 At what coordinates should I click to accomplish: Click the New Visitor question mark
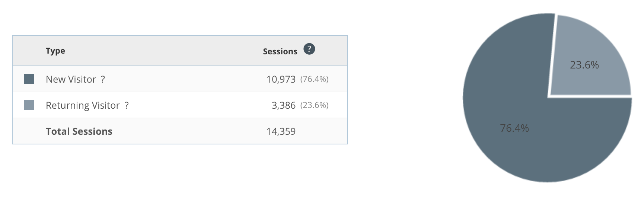click(103, 79)
